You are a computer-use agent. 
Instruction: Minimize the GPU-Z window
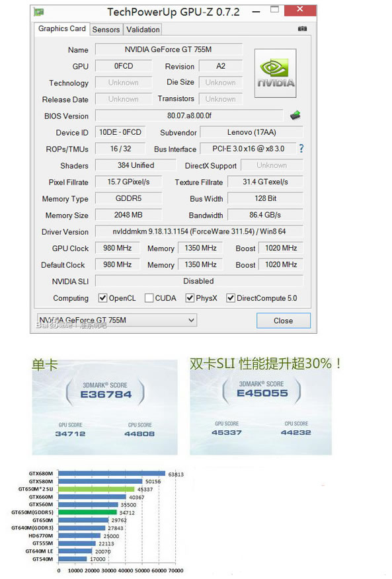pyautogui.click(x=256, y=12)
